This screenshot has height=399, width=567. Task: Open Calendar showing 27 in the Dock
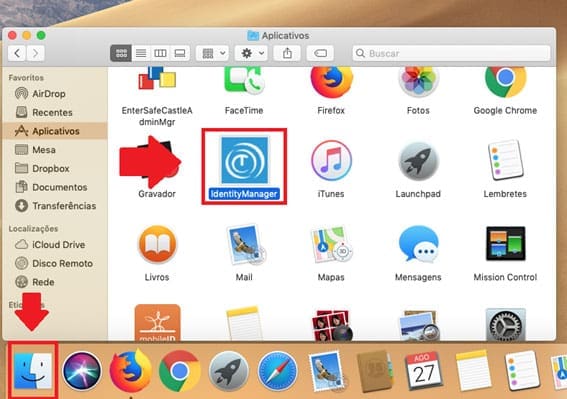[x=423, y=370]
